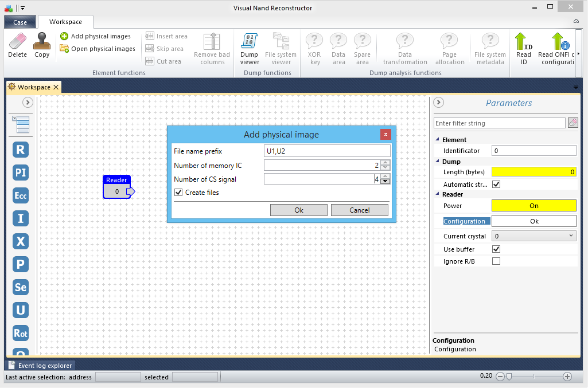Viewport: 588px width, 388px height.
Task: Click the application icon in title bar
Action: (8, 8)
